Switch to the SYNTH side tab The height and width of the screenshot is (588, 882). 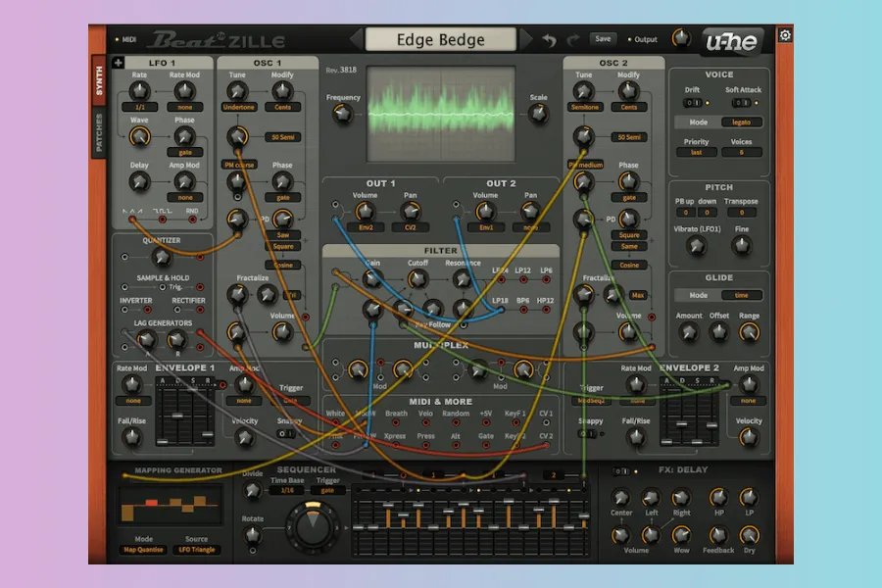pyautogui.click(x=99, y=80)
